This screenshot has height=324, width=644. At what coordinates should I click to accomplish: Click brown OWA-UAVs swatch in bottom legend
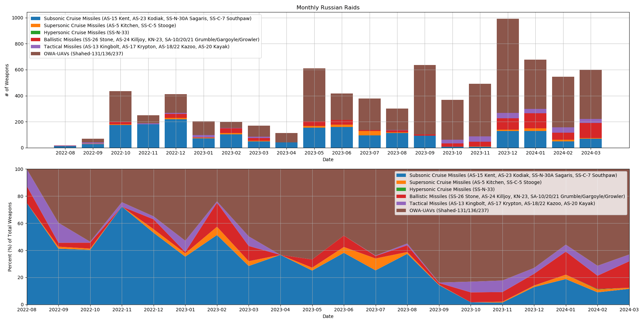(x=401, y=211)
